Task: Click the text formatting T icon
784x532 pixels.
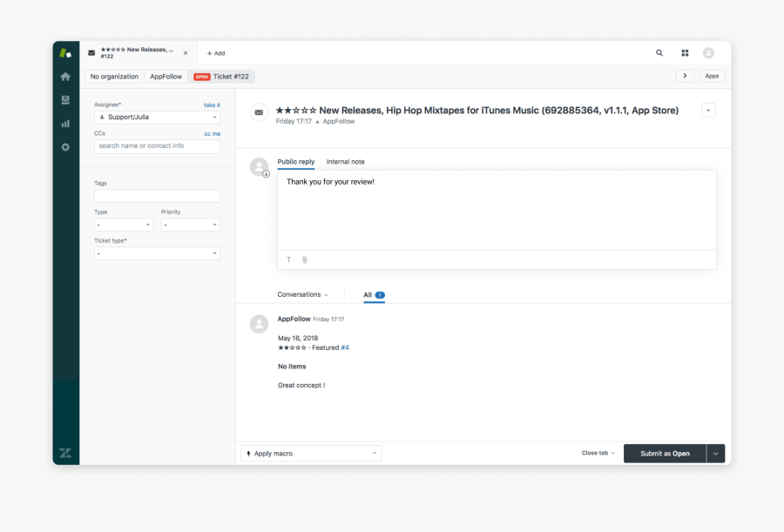Action: tap(288, 259)
